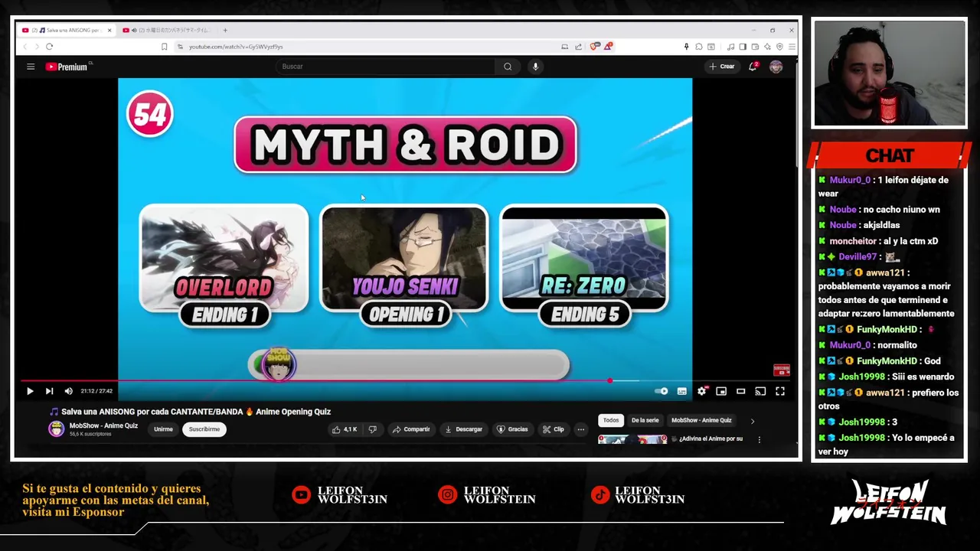
Task: Go forward in the browser
Action: pos(36,47)
